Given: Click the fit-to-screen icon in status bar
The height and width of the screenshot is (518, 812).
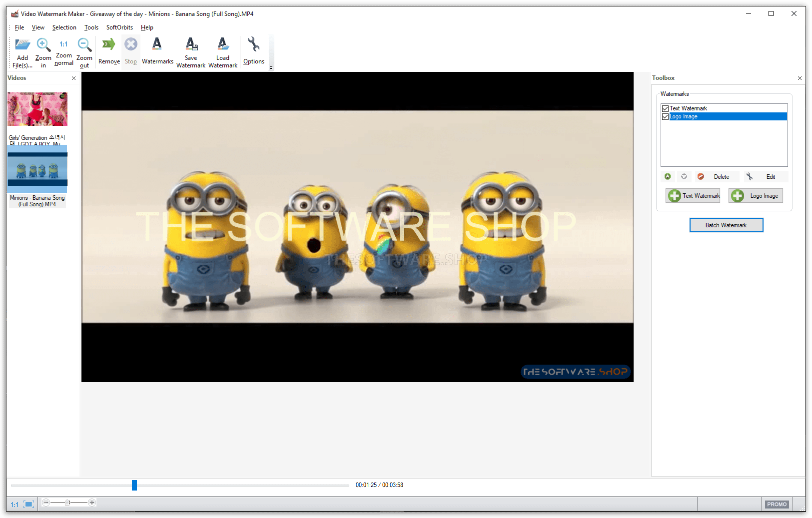Looking at the screenshot, I should pyautogui.click(x=29, y=505).
